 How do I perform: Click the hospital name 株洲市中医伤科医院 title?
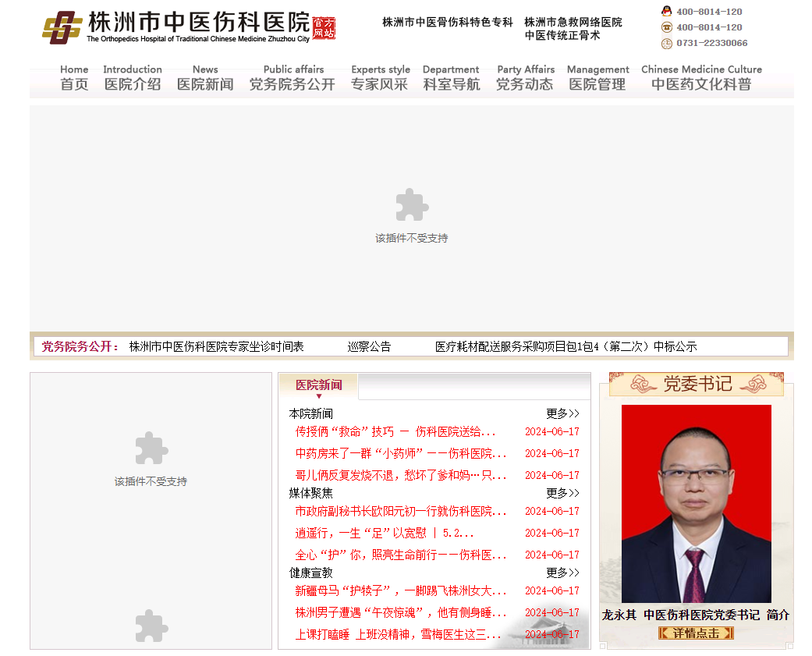pos(199,23)
